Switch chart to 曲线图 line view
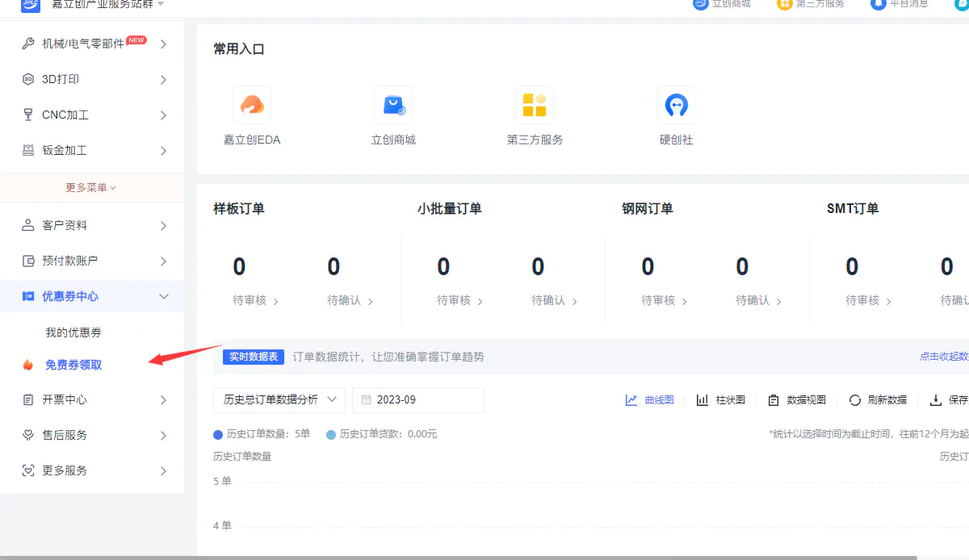The width and height of the screenshot is (969, 560). (x=649, y=399)
